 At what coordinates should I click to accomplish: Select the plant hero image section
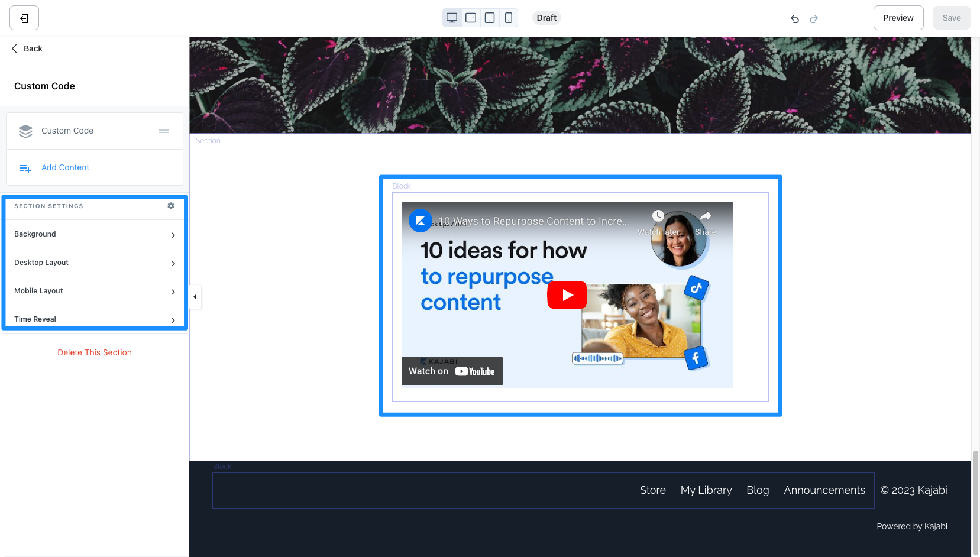coord(580,85)
